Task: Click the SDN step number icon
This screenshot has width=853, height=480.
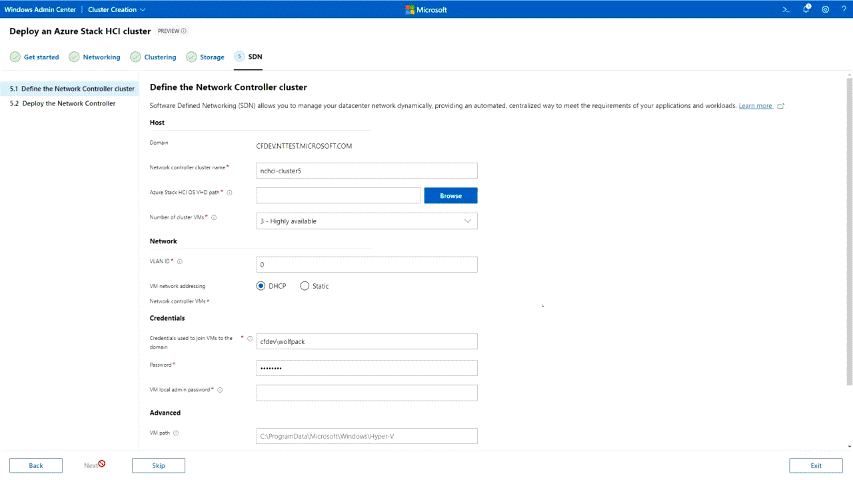Action: (x=239, y=56)
